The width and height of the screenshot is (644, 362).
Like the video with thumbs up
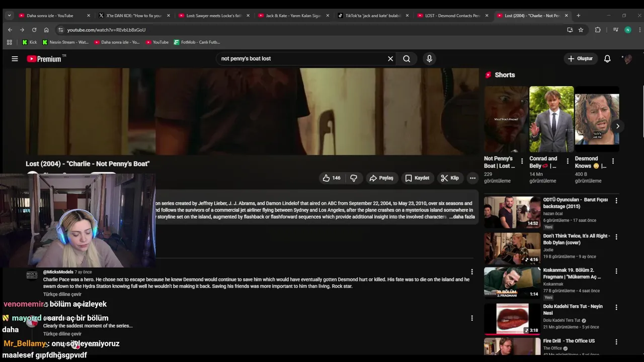(x=332, y=178)
